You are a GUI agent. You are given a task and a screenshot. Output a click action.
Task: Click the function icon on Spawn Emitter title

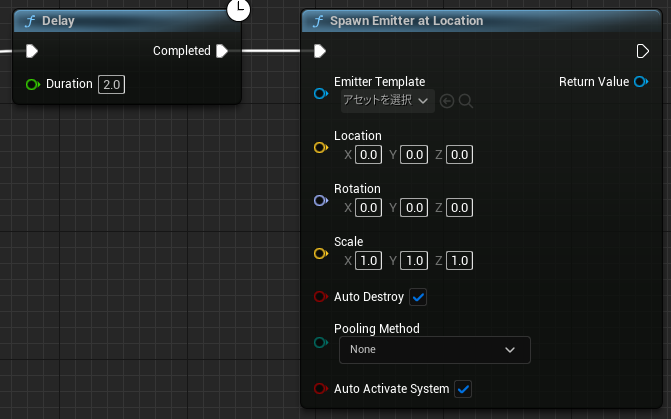pyautogui.click(x=318, y=21)
